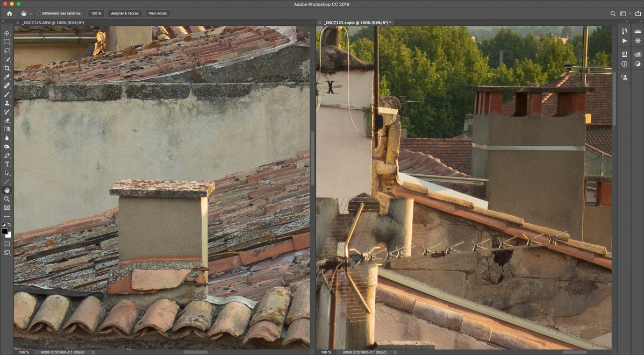Select the Eyedropper tool in the toolbar
The image size is (644, 355).
(x=7, y=77)
